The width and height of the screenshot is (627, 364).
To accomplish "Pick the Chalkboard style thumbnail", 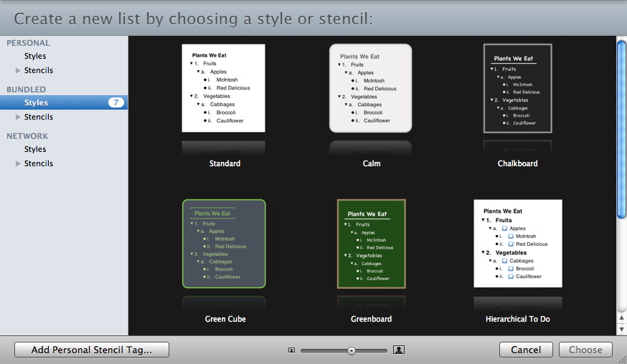I will [517, 88].
